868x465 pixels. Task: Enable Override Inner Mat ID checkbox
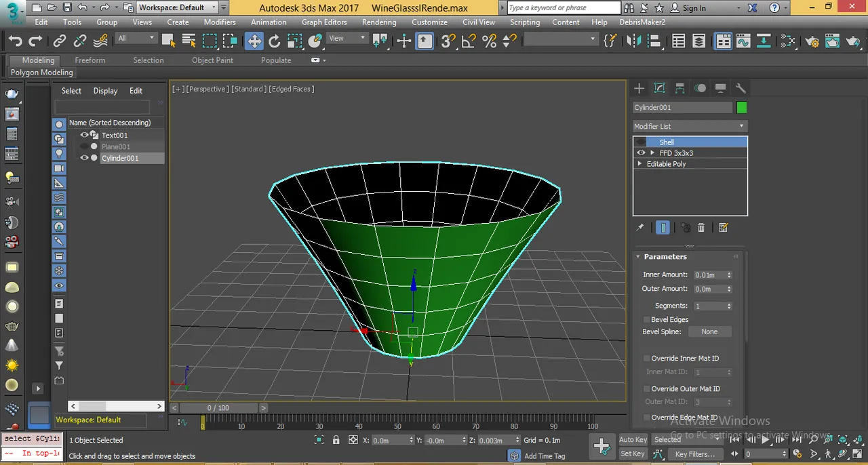coord(646,358)
